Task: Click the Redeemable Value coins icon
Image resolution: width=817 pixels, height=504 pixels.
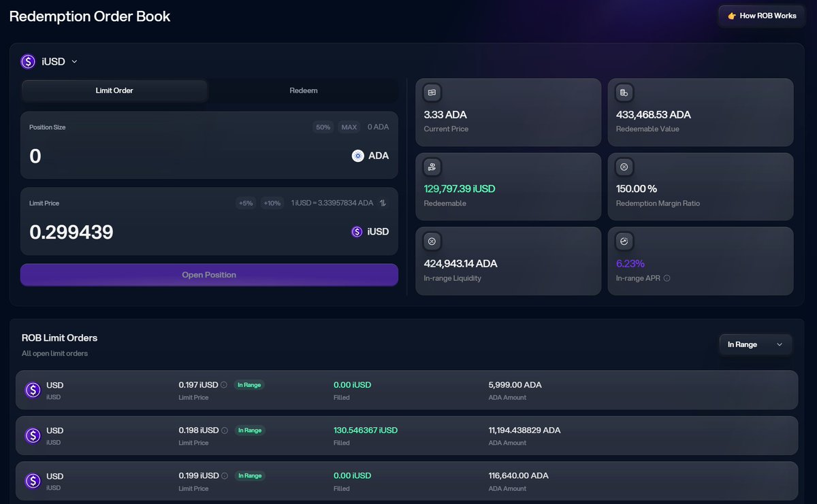Action: point(624,92)
